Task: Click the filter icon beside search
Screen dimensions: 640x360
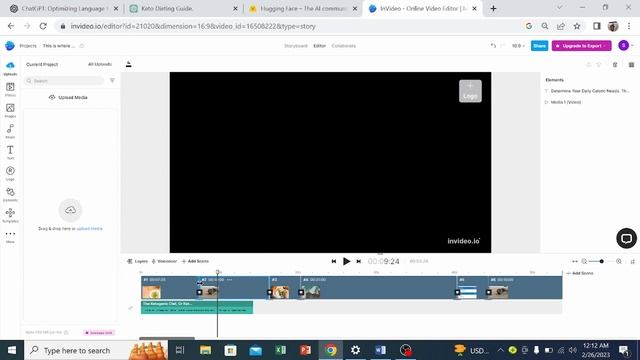Action: click(112, 81)
